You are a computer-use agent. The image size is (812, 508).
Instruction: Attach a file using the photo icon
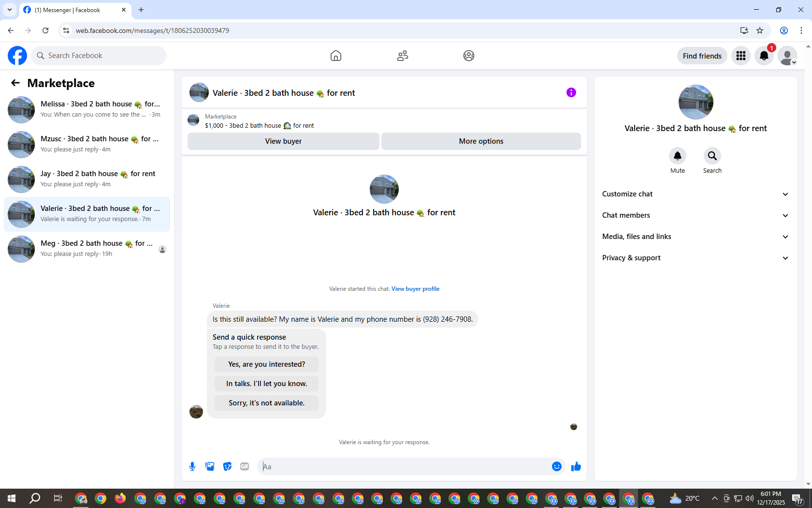point(210,466)
